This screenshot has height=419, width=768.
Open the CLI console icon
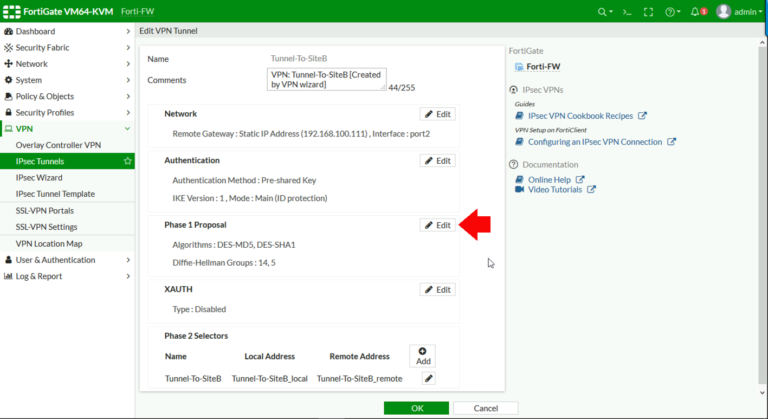[x=627, y=12]
